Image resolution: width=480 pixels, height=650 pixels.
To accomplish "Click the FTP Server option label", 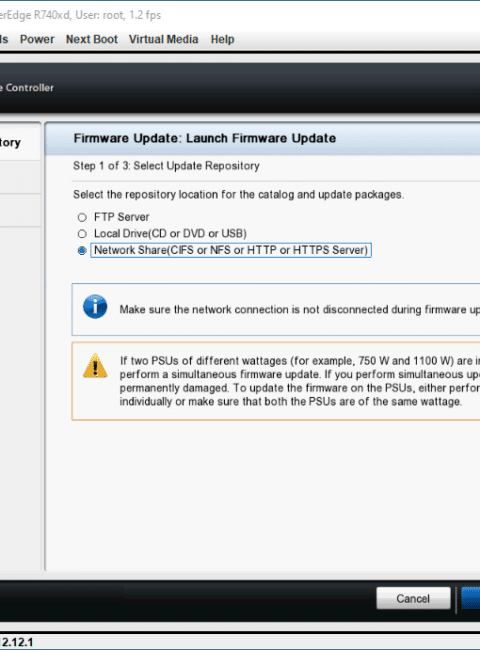I will [x=121, y=217].
